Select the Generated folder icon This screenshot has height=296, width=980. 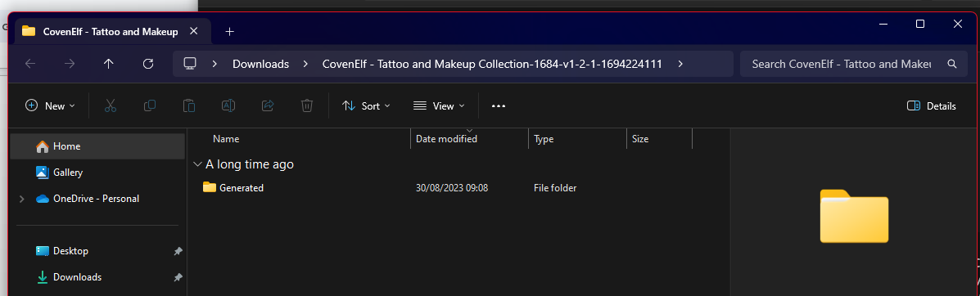(x=210, y=187)
